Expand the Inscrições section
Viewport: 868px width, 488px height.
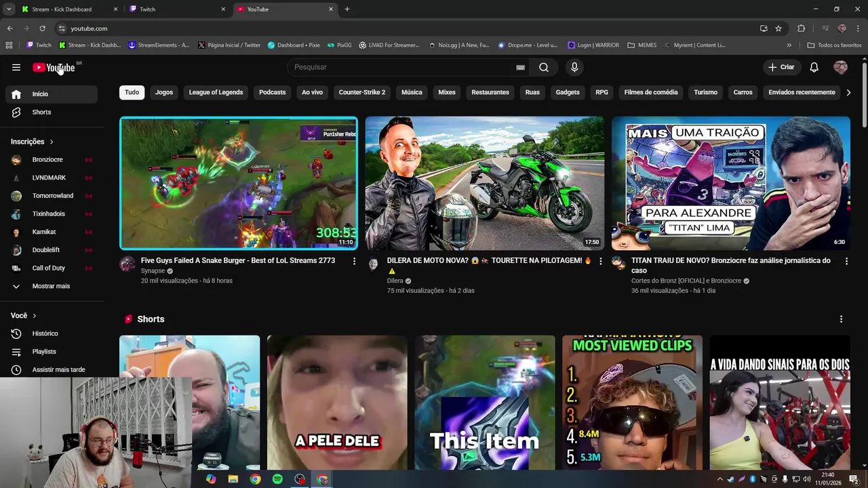(32, 142)
